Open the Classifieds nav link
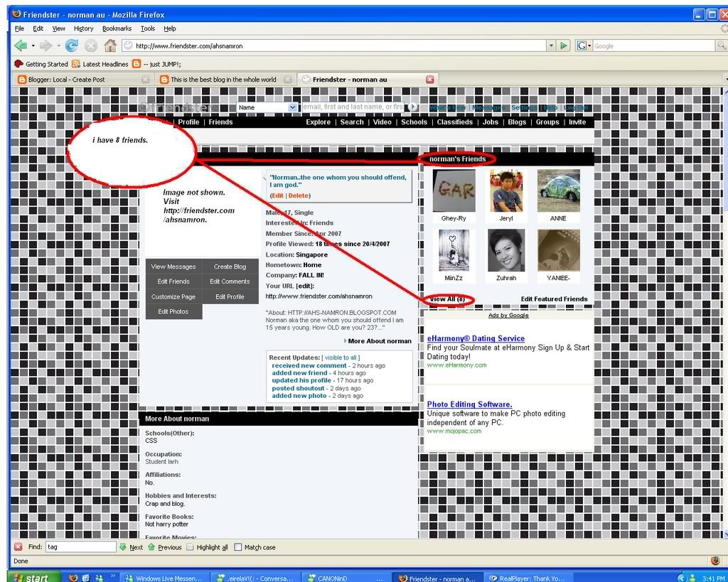Image resolution: width=728 pixels, height=582 pixels. coord(454,122)
